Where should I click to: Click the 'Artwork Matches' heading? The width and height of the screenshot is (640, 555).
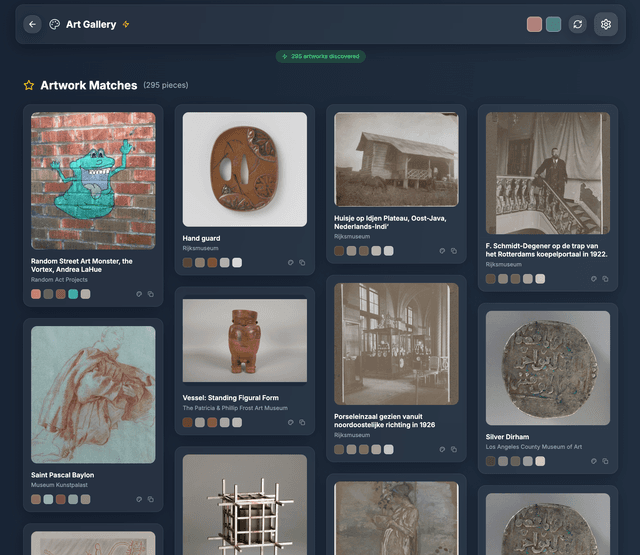[89, 85]
